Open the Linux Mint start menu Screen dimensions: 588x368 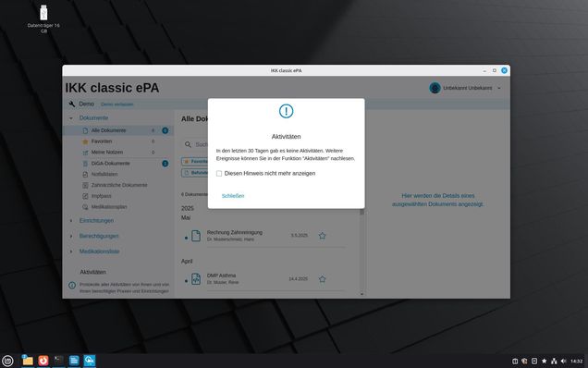7,361
